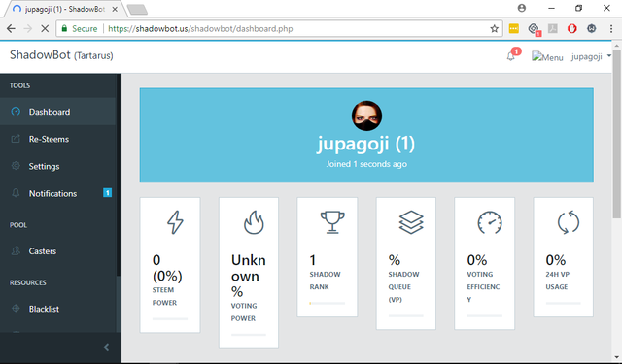Select the jupagoji (1) - ShadowBot browser tab
The image size is (622, 364).
(65, 9)
